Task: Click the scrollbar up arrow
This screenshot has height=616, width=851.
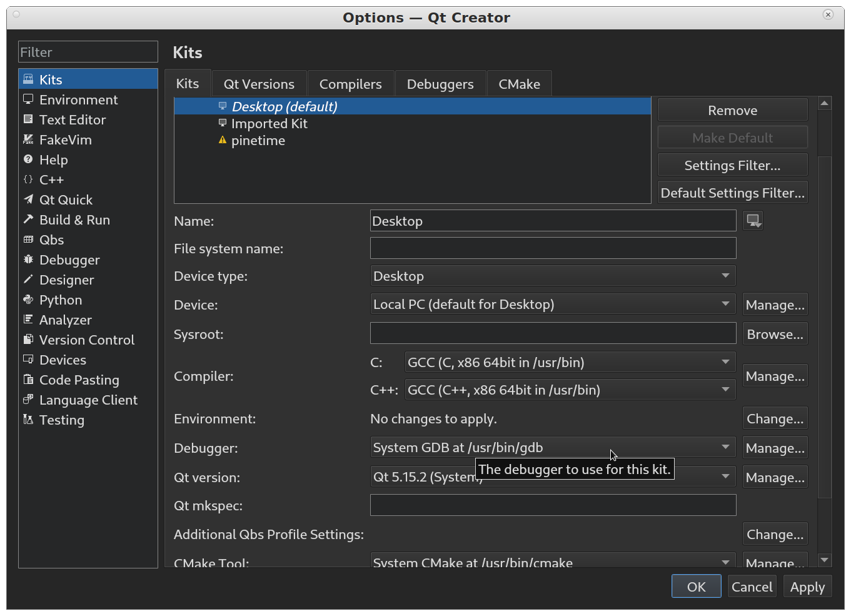Action: coord(825,103)
